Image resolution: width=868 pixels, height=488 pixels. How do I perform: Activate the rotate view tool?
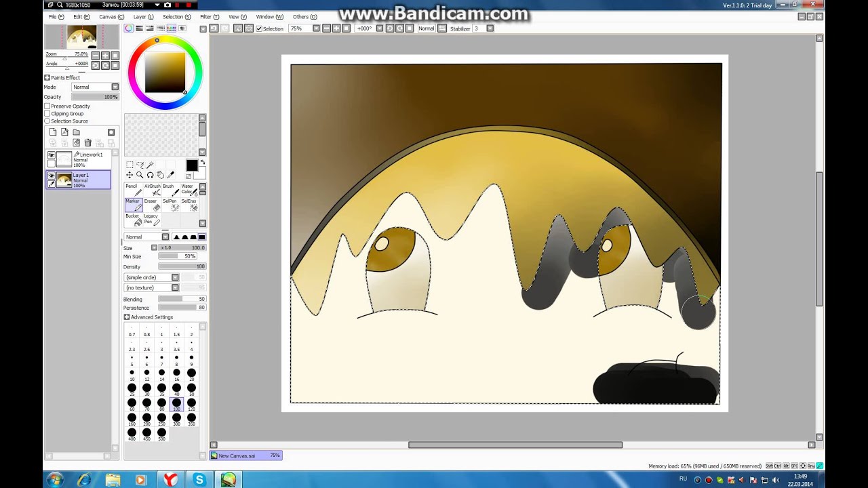pos(150,175)
